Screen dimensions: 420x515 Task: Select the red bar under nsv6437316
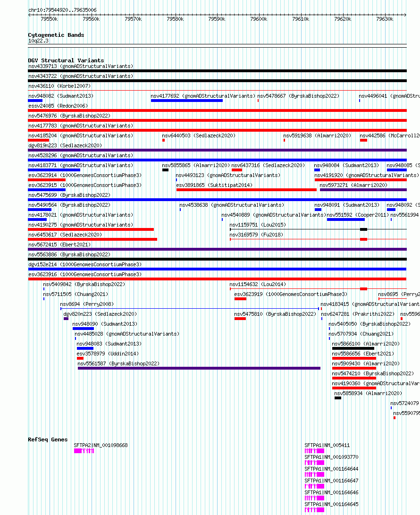click(237, 170)
